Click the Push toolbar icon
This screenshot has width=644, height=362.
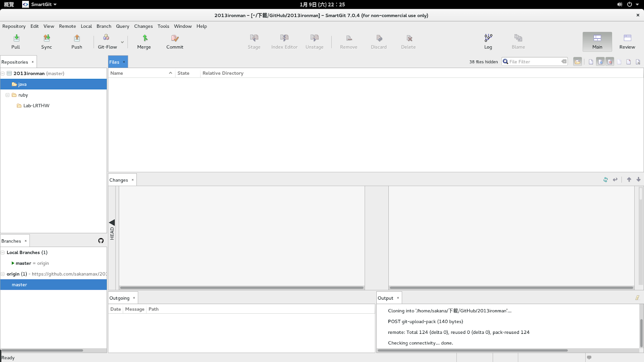pyautogui.click(x=77, y=42)
